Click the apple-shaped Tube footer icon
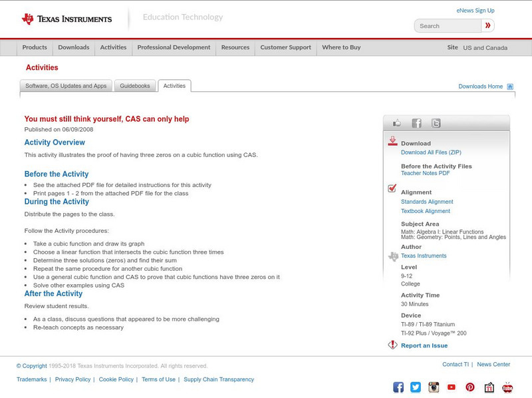Image resolution: width=532 pixels, height=398 pixels. point(507,387)
